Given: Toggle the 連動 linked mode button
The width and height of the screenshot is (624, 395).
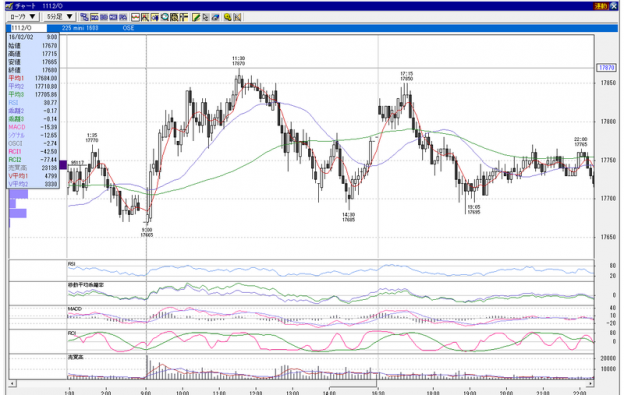Looking at the screenshot, I should (x=601, y=6).
